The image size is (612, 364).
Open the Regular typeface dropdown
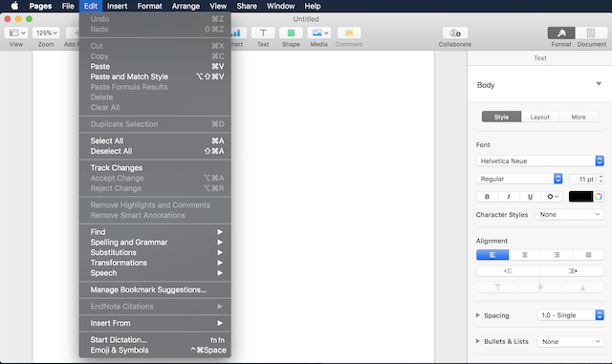519,179
